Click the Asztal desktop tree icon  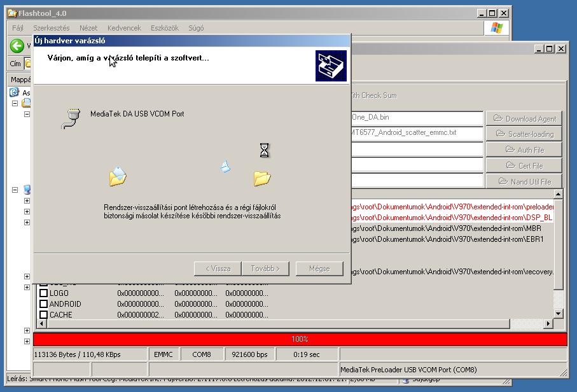14,92
